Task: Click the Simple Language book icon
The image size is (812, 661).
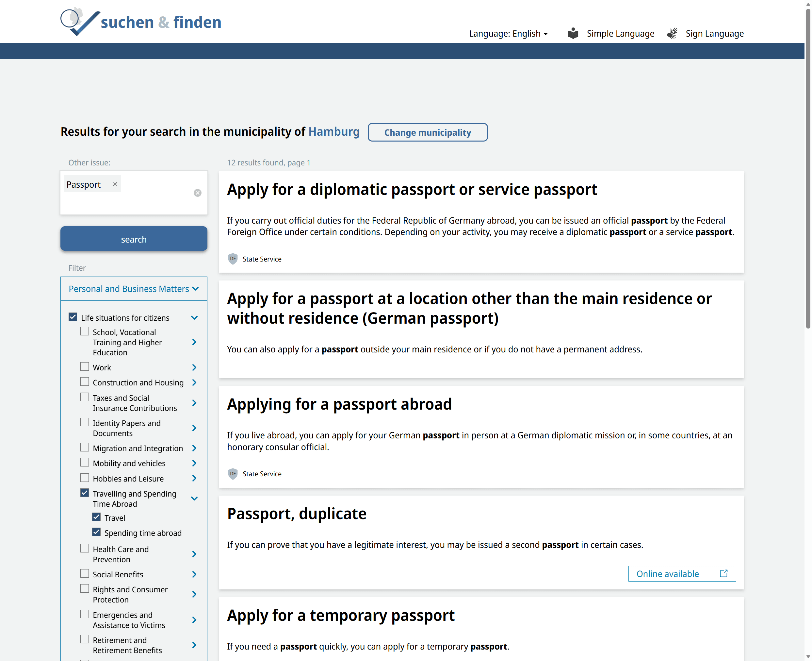Action: [x=573, y=33]
